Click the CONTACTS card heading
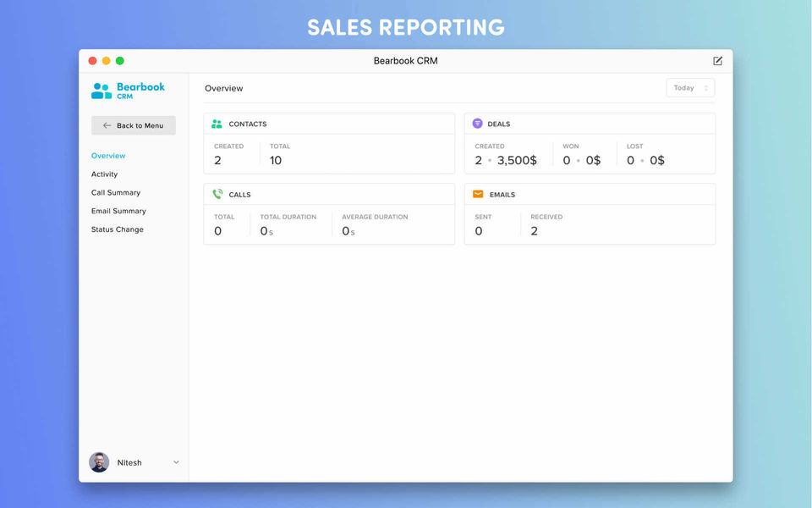This screenshot has height=508, width=812. coord(248,124)
